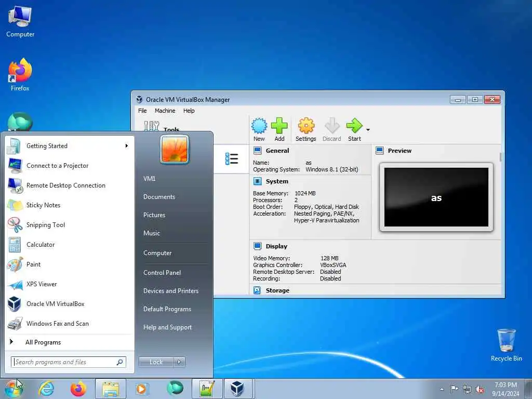Open the Machine menu
532x399 pixels.
(165, 111)
